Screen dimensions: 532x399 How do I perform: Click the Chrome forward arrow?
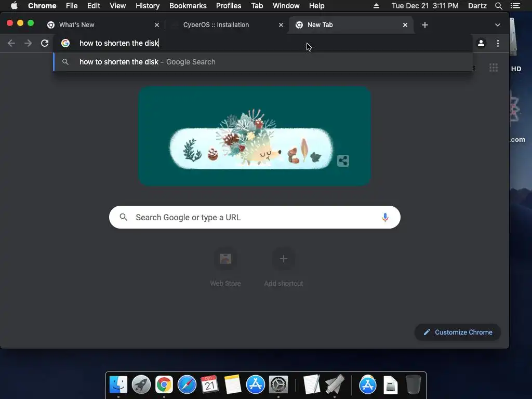(28, 43)
